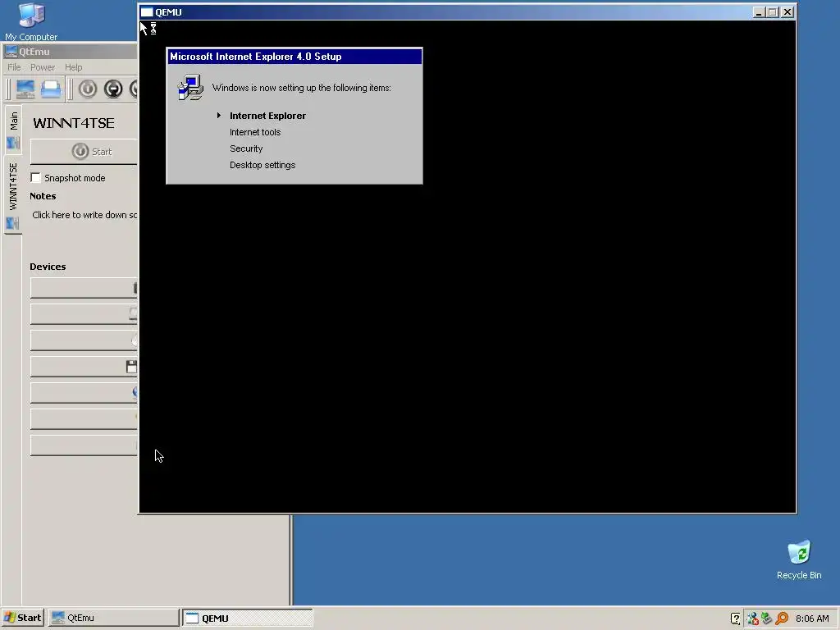
Task: Open the Windows Start menu
Action: click(x=22, y=618)
